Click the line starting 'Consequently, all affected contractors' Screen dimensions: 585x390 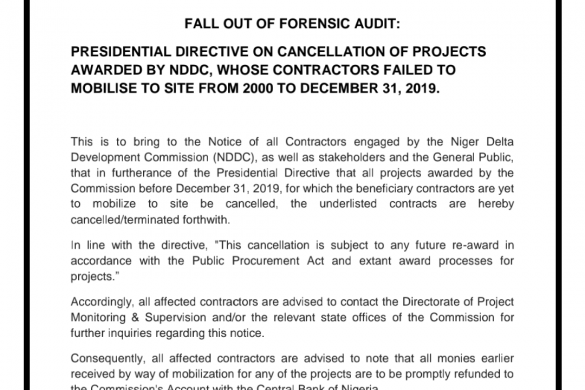pyautogui.click(x=292, y=358)
